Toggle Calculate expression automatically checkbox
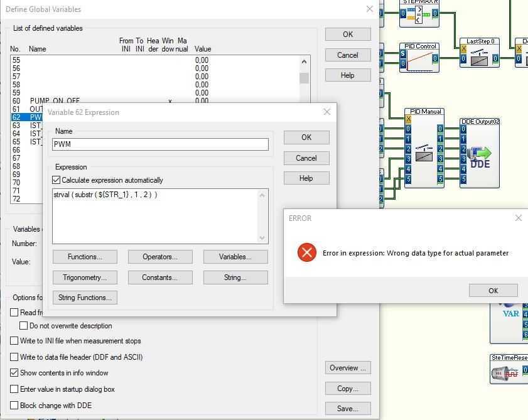Screen dimensions: 528x420 tap(57, 180)
